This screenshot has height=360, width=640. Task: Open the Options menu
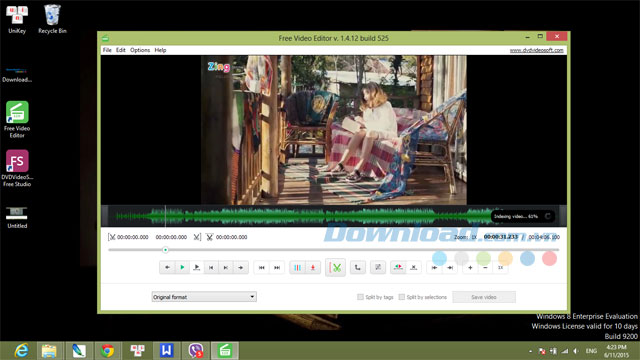[140, 50]
